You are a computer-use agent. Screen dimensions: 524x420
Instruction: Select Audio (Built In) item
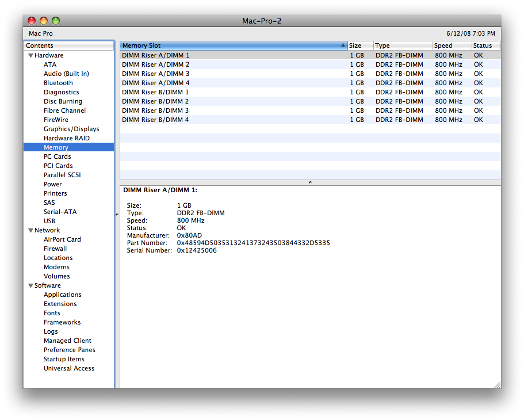pyautogui.click(x=66, y=74)
